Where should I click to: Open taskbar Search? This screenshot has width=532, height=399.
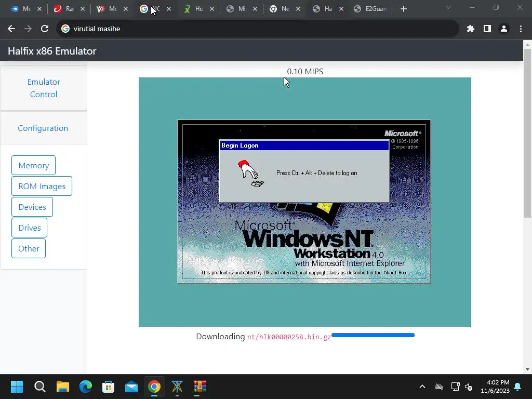pyautogui.click(x=39, y=387)
